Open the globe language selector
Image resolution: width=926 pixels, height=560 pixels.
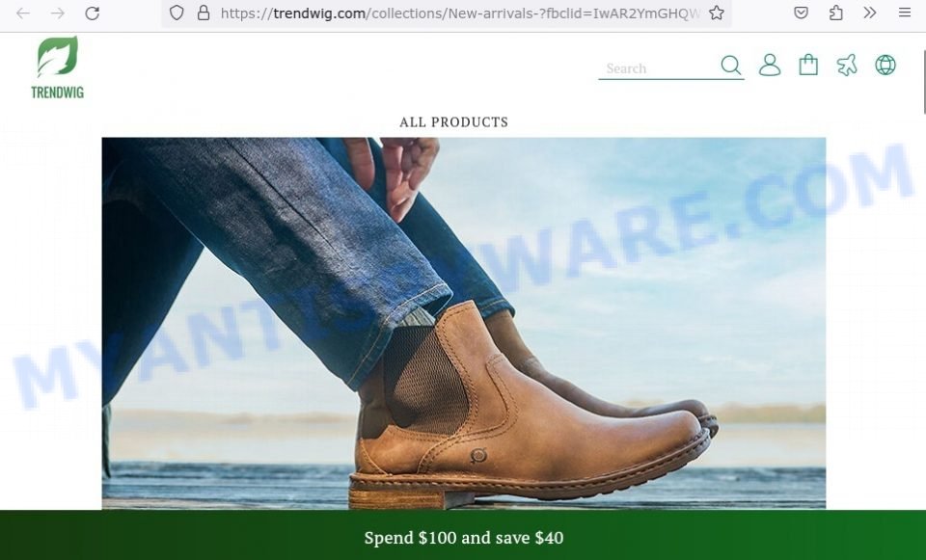pyautogui.click(x=885, y=65)
